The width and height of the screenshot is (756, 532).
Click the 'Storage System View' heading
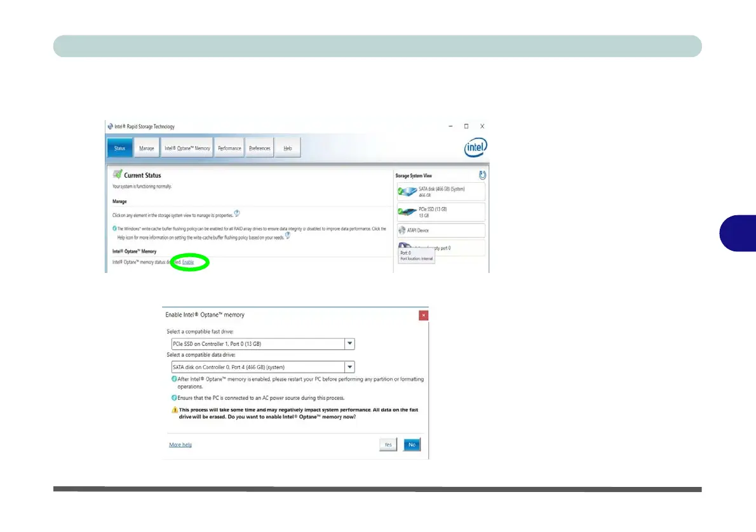pos(414,176)
